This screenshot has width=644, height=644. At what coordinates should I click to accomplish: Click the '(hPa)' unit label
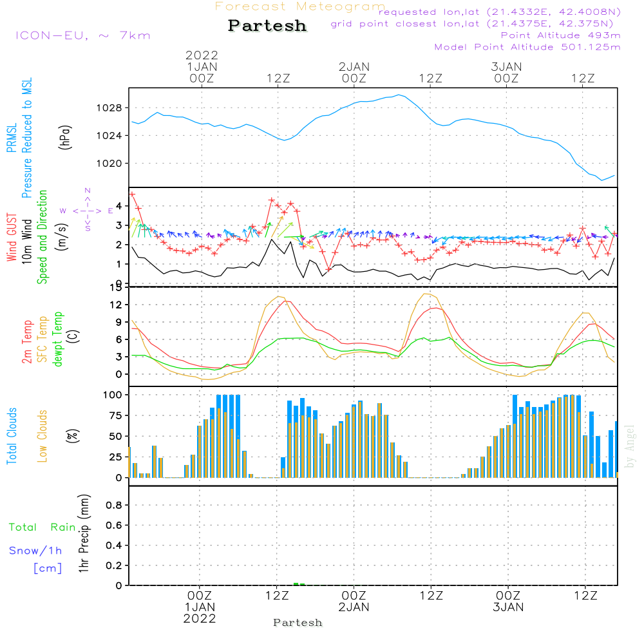65,137
